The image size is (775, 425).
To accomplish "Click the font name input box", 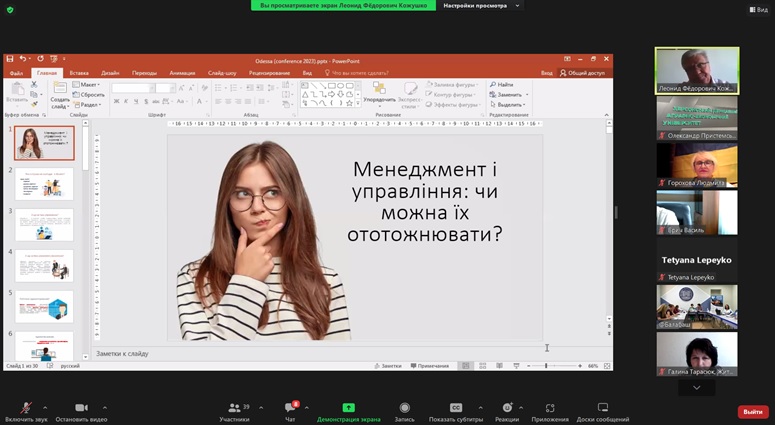I will tap(131, 88).
